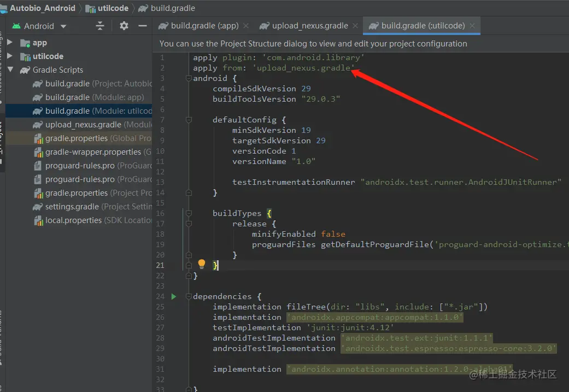Fold the defaultConfig block
Screen dimensions: 569x392
pyautogui.click(x=189, y=119)
